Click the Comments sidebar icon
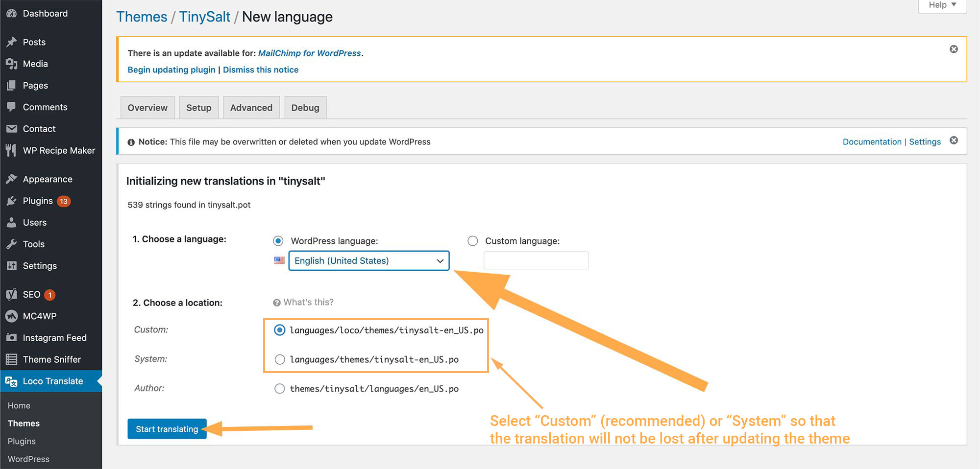The image size is (980, 469). click(x=12, y=107)
